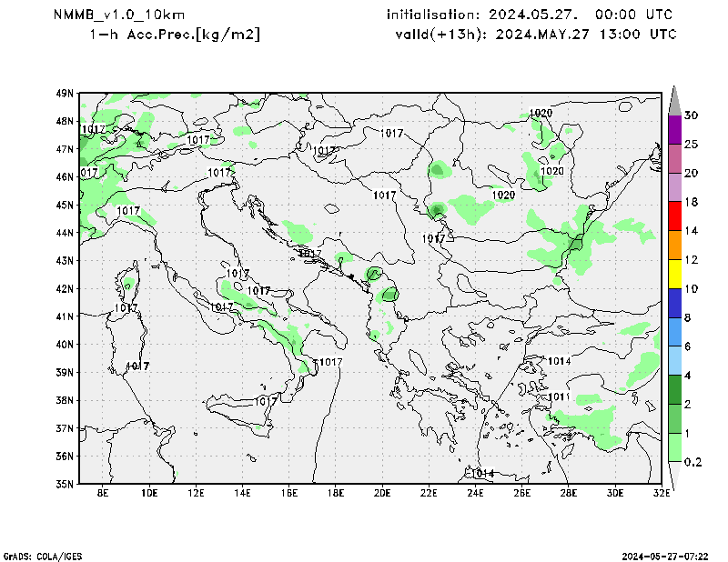Click the 2024-05-27-07:22 timestamp

click(672, 556)
